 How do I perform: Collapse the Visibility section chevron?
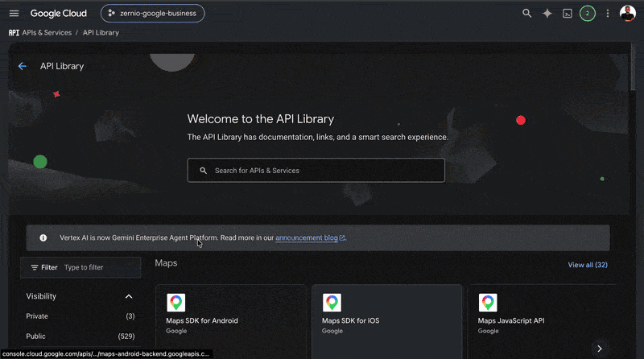pyautogui.click(x=129, y=296)
